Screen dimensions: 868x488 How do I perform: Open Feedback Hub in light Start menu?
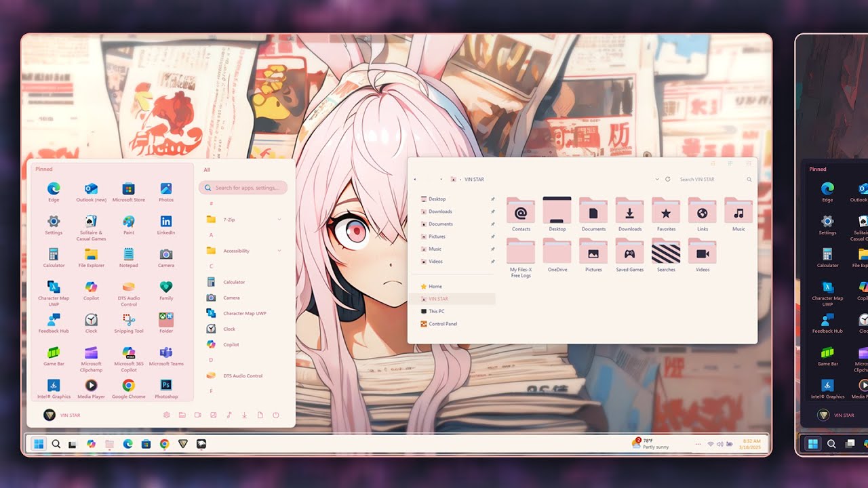54,323
